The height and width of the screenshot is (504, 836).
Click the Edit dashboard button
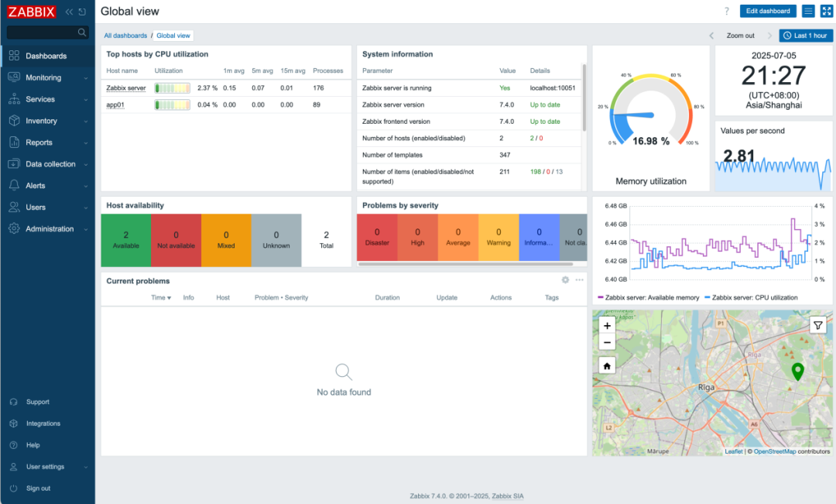coord(768,11)
